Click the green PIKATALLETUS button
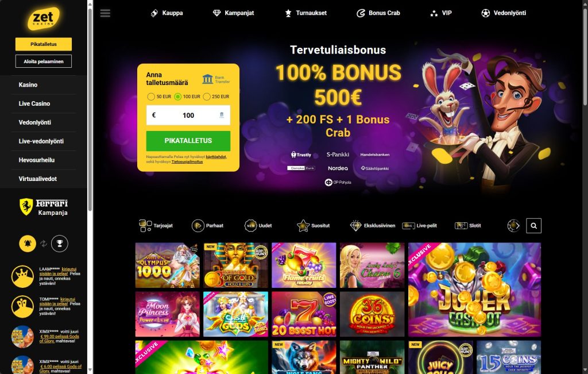This screenshot has height=374, width=588. (188, 141)
